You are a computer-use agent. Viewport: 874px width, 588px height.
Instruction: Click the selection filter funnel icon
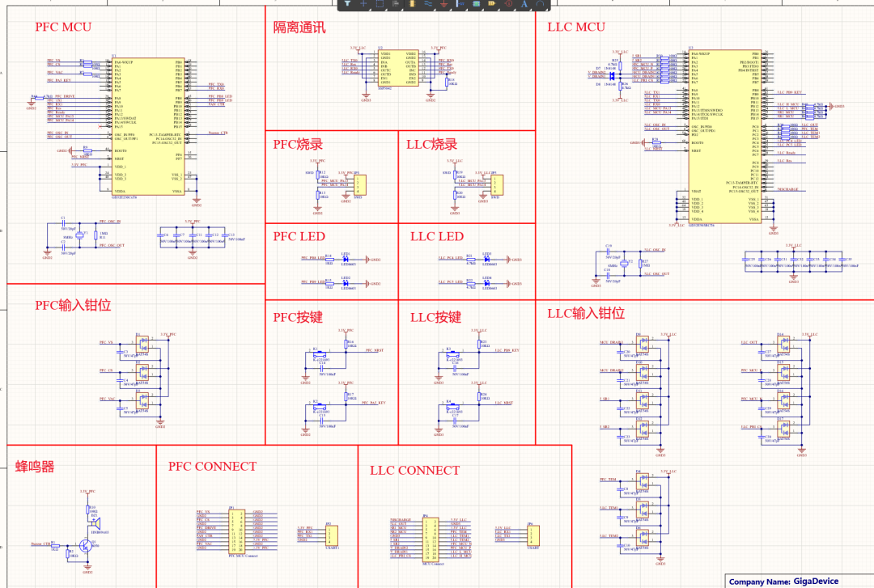347,4
